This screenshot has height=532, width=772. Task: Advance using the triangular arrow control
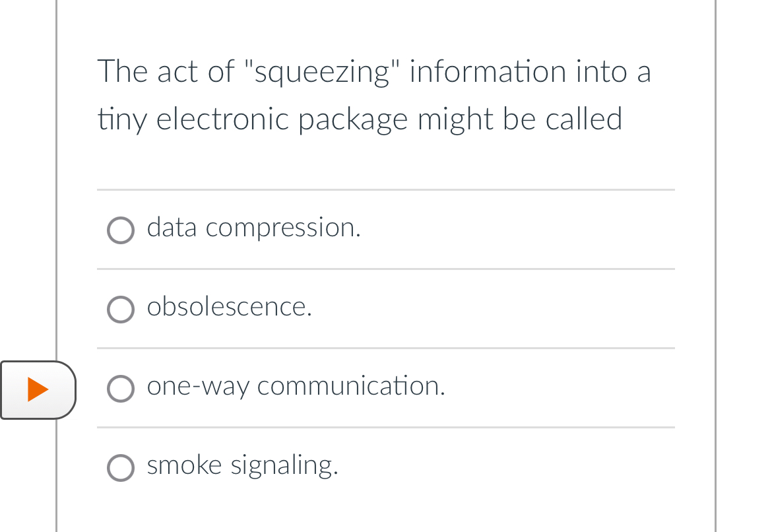(x=38, y=390)
